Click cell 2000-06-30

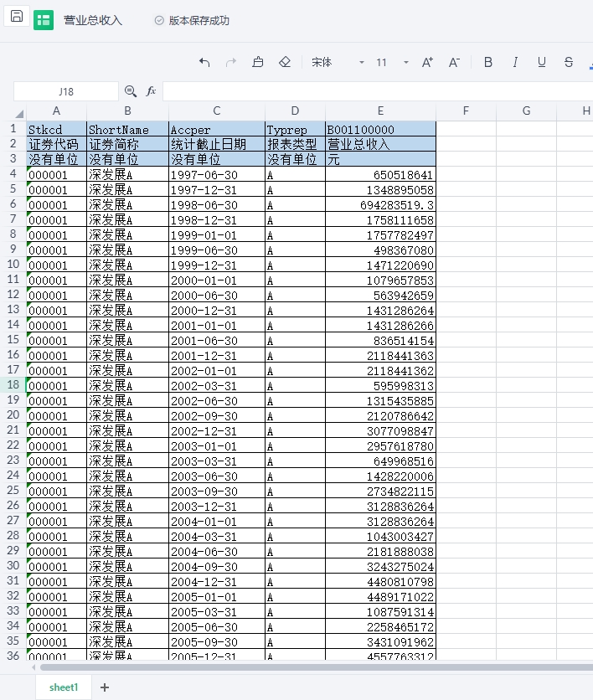click(217, 295)
